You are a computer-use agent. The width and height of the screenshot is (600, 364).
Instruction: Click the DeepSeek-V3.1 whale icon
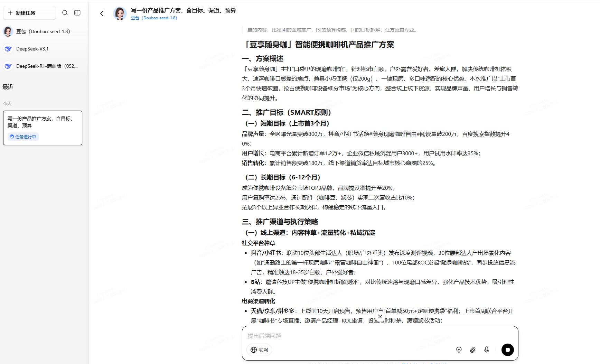pos(8,49)
